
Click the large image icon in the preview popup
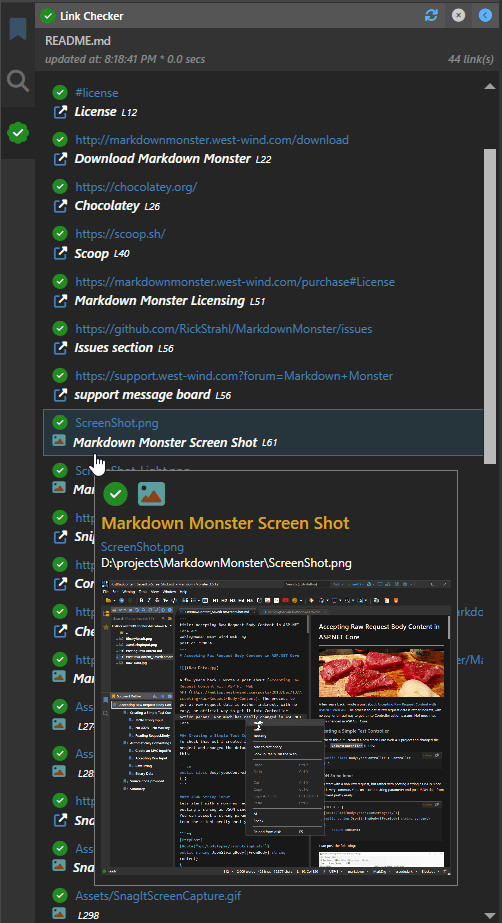tap(151, 494)
